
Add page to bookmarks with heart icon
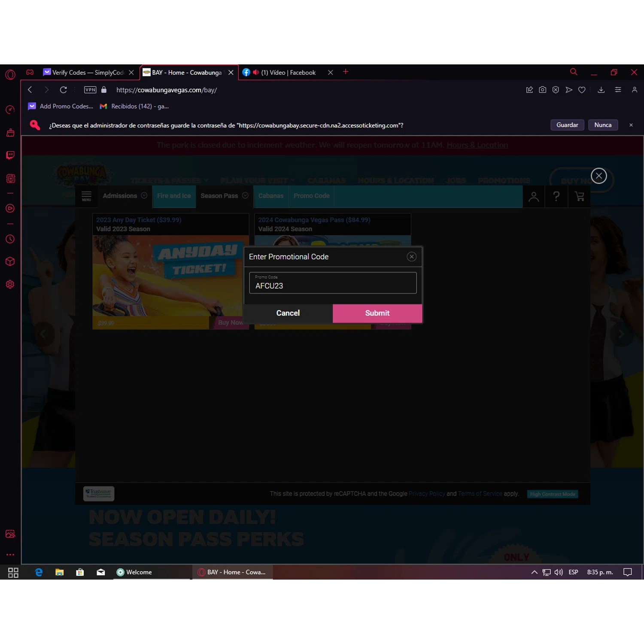(582, 90)
